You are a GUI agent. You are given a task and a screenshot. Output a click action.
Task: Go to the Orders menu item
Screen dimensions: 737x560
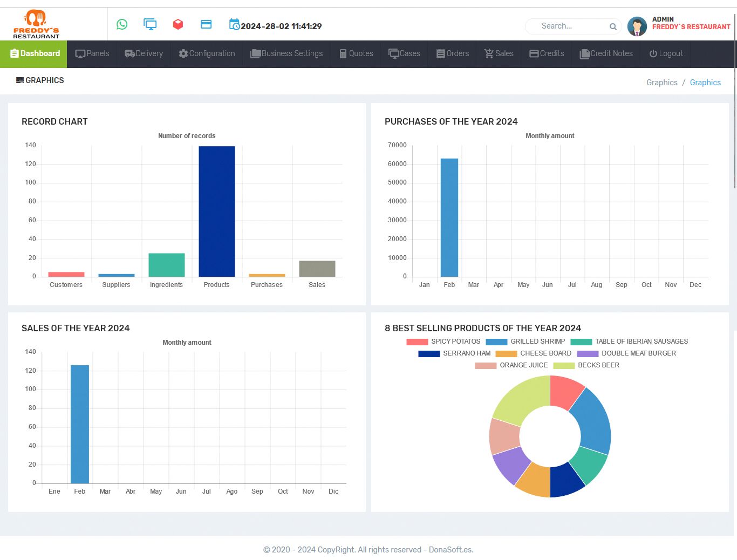tap(453, 53)
